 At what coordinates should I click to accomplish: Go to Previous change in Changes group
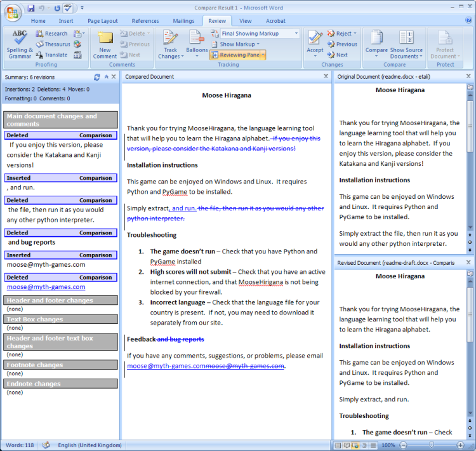342,44
